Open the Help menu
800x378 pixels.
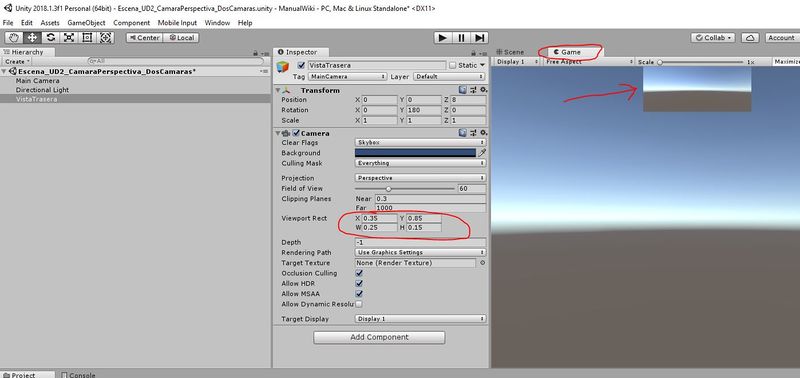[x=245, y=23]
